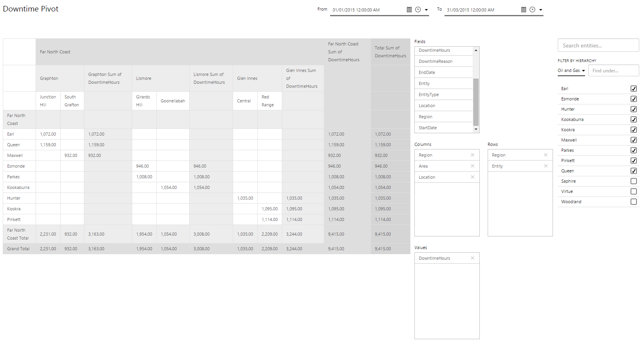Open the From time clock picker

coord(418,9)
